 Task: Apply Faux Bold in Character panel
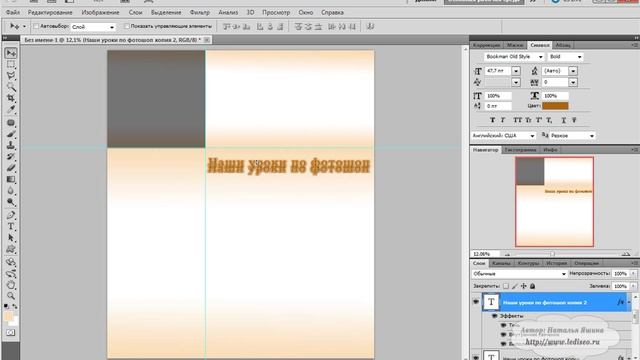pos(492,120)
